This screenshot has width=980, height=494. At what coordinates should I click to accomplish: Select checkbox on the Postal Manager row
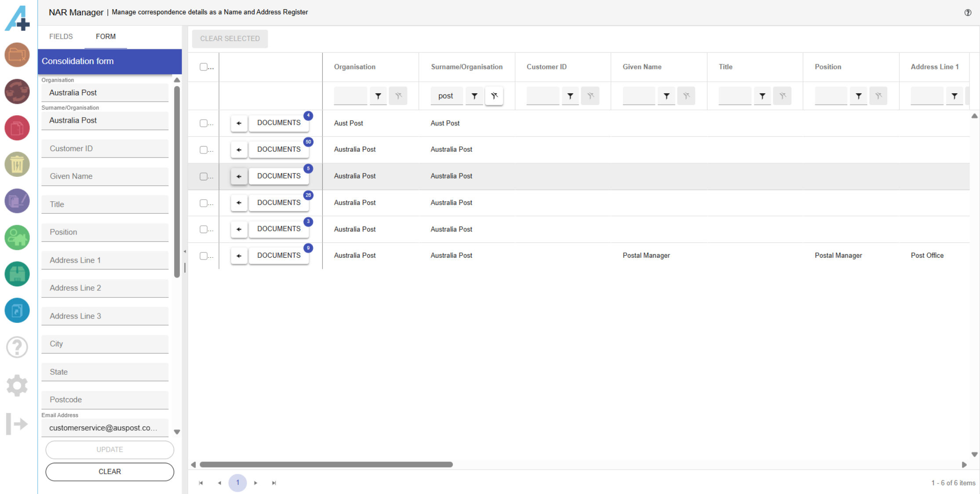(203, 256)
